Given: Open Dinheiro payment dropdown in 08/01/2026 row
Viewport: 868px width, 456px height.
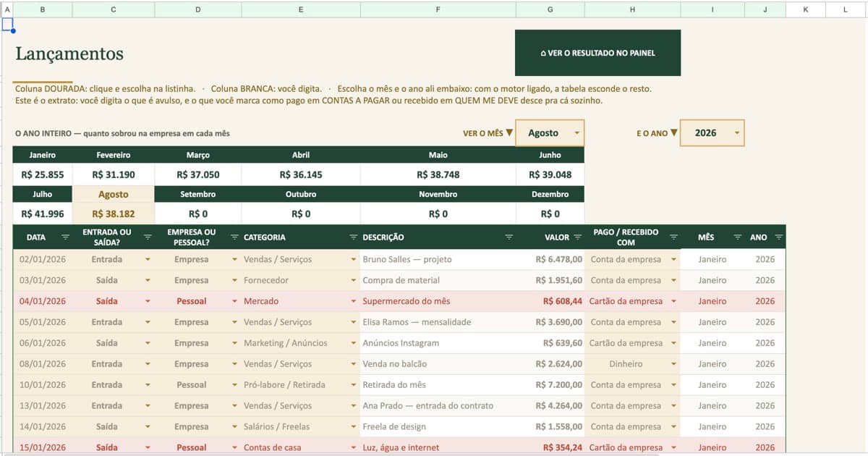Looking at the screenshot, I should (673, 364).
